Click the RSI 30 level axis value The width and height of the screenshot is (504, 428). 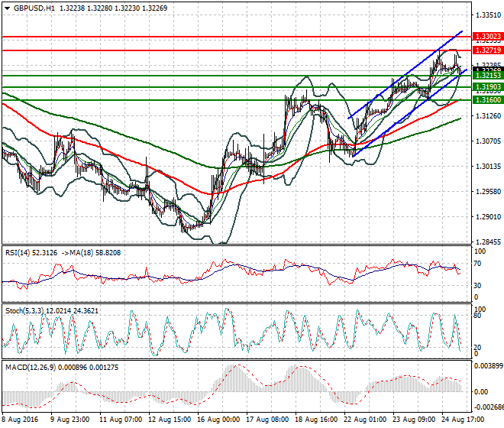coord(477,285)
